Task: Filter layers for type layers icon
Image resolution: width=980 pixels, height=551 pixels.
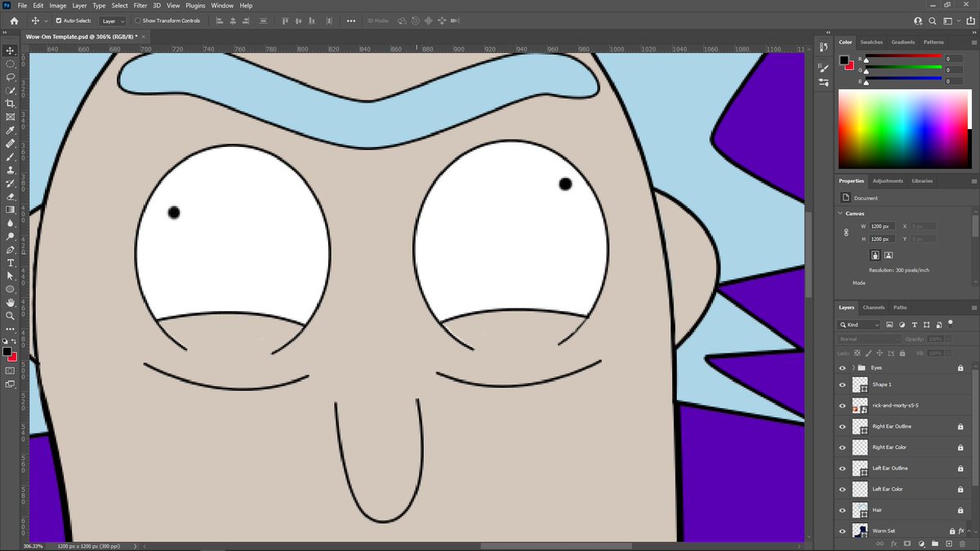Action: tap(914, 325)
